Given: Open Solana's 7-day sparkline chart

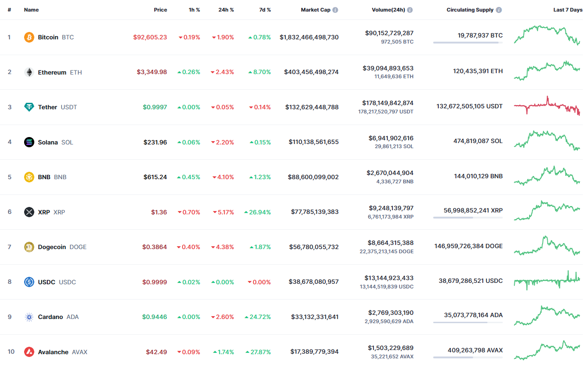Looking at the screenshot, I should tap(547, 140).
